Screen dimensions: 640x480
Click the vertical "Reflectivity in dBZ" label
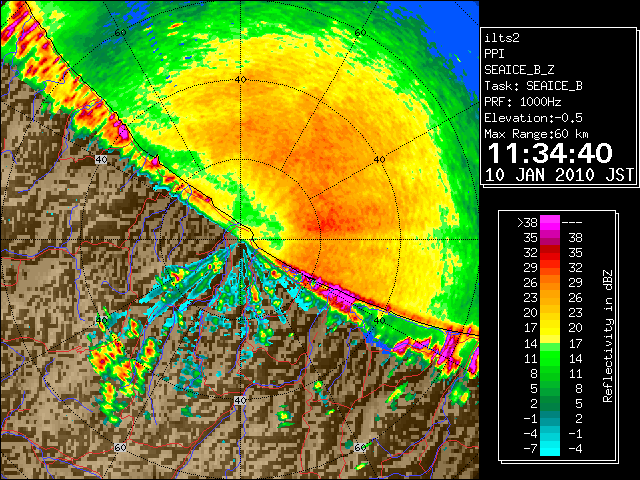tap(607, 336)
